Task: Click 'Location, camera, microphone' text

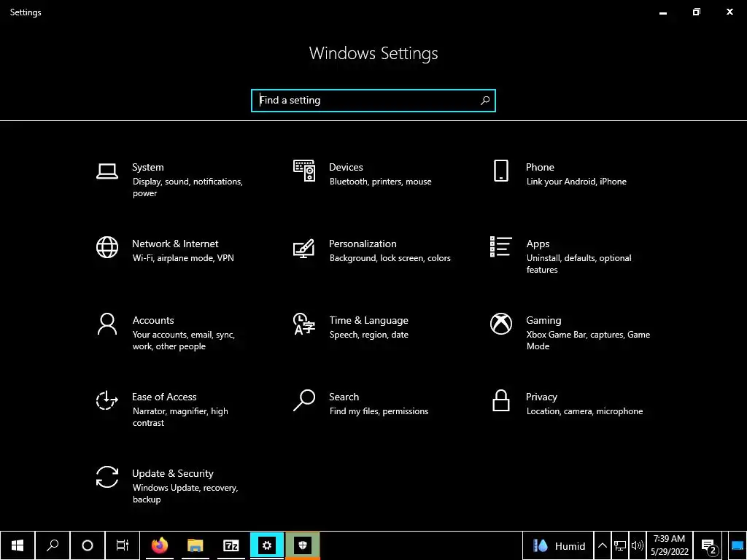Action: point(584,411)
